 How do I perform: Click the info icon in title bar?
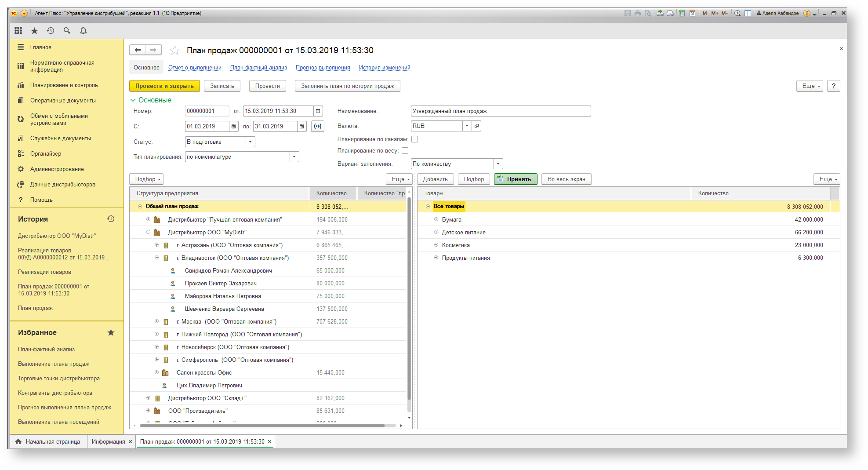[807, 13]
